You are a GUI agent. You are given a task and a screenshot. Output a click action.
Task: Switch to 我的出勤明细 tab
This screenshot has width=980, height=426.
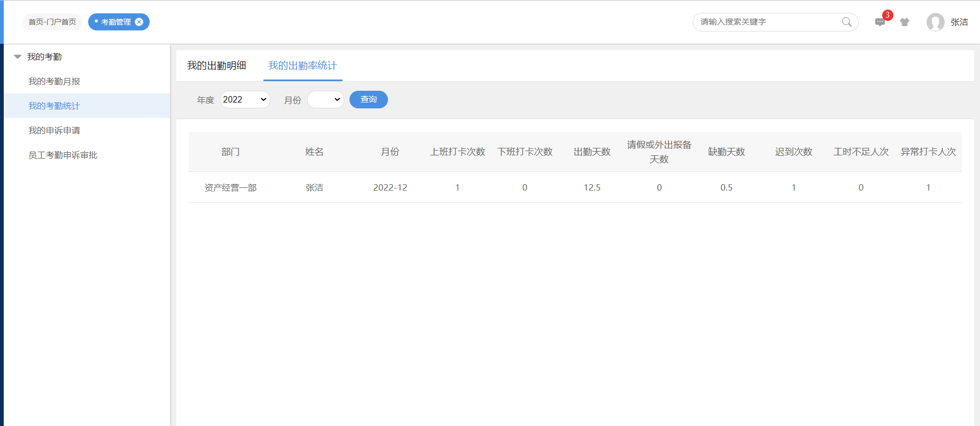pyautogui.click(x=216, y=66)
